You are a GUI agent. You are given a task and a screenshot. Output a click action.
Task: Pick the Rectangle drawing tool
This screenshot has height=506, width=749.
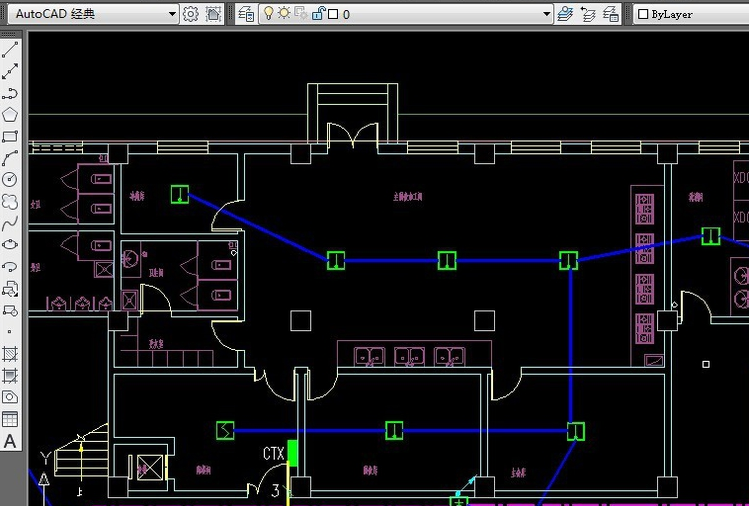pyautogui.click(x=10, y=137)
